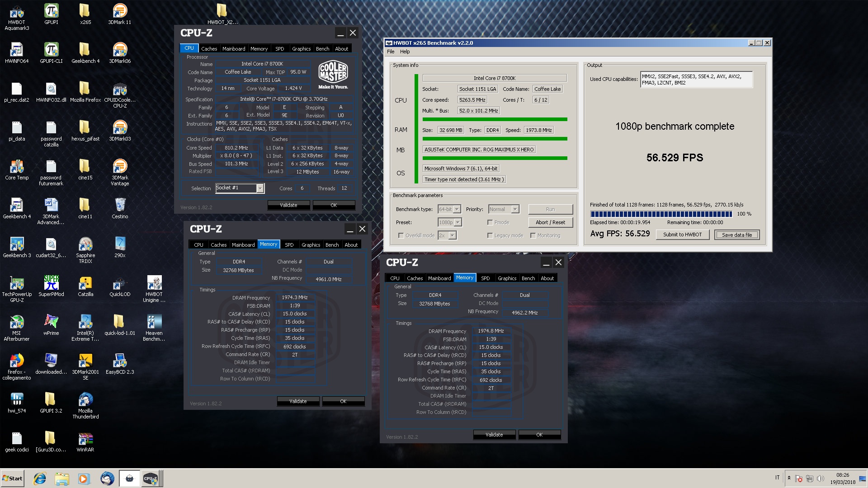Click the Used CPU capabilities text box
The image size is (868, 488).
click(x=696, y=80)
